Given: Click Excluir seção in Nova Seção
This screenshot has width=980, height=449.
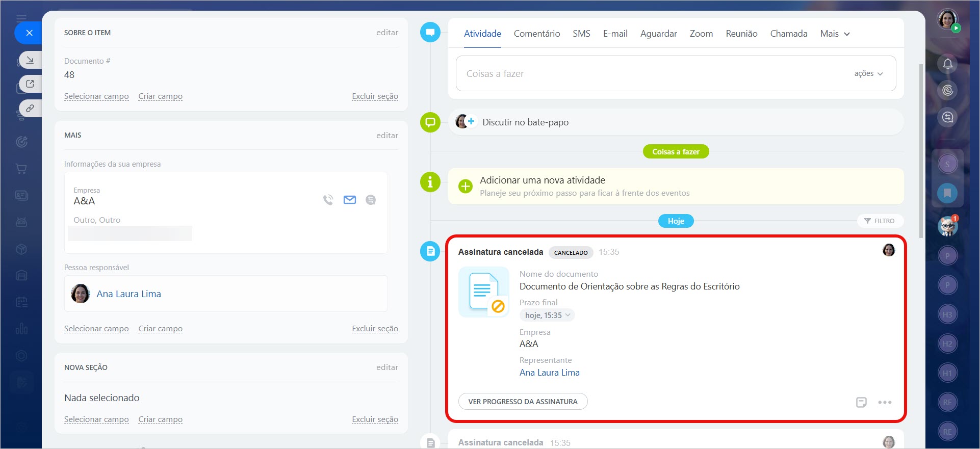Looking at the screenshot, I should pos(375,419).
